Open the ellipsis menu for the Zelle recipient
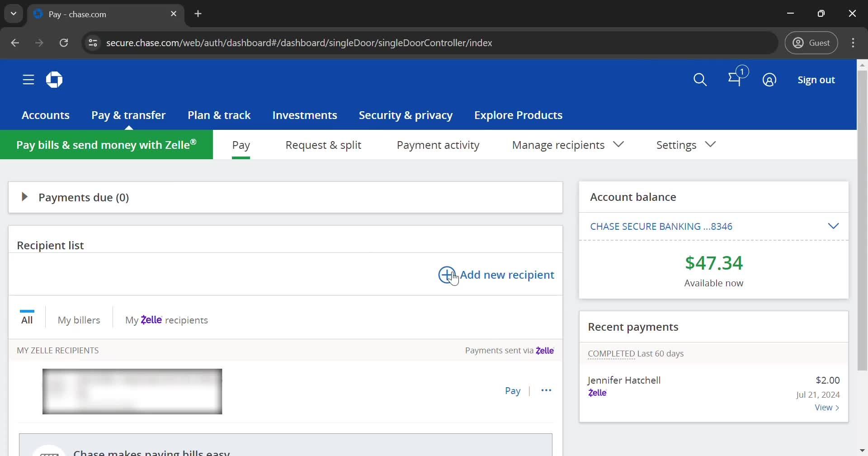The width and height of the screenshot is (868, 456). click(546, 390)
